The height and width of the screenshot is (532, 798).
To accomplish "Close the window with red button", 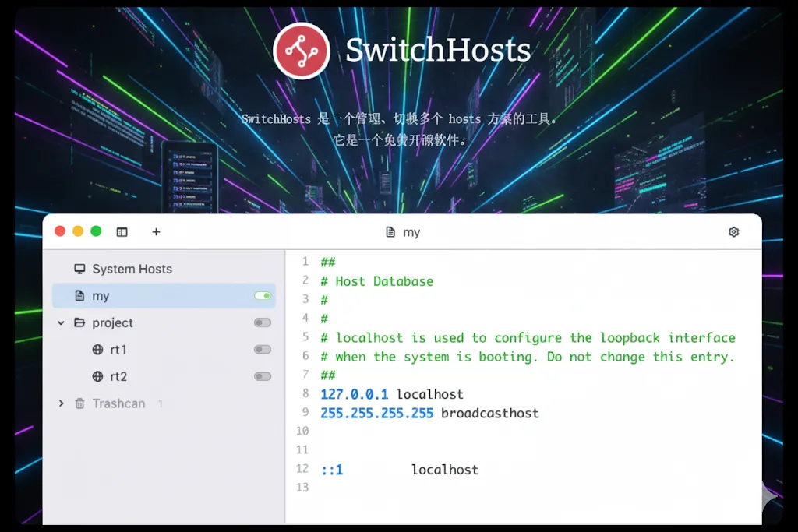I will click(x=60, y=231).
